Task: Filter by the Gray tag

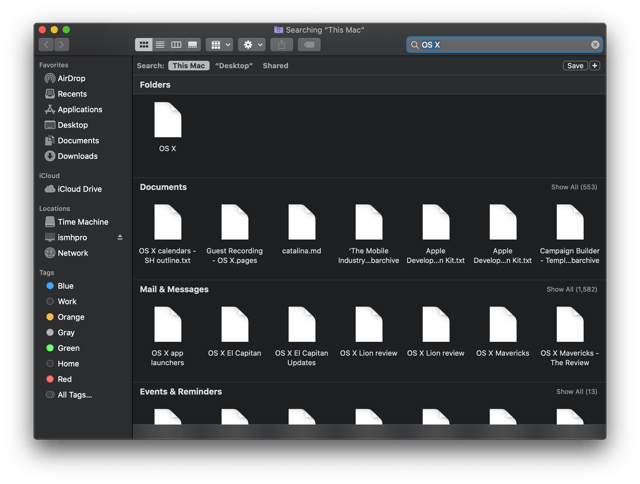Action: coord(60,333)
